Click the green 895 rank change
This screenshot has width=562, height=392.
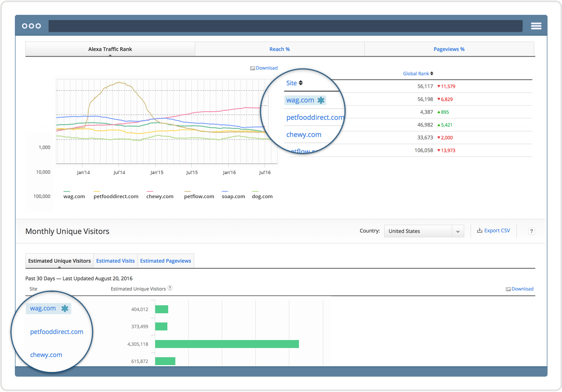[x=443, y=112]
